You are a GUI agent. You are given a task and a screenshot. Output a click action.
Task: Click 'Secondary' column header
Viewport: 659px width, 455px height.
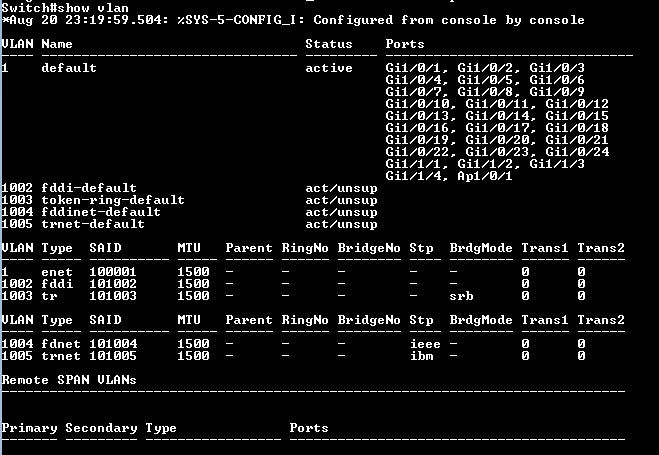click(x=101, y=428)
